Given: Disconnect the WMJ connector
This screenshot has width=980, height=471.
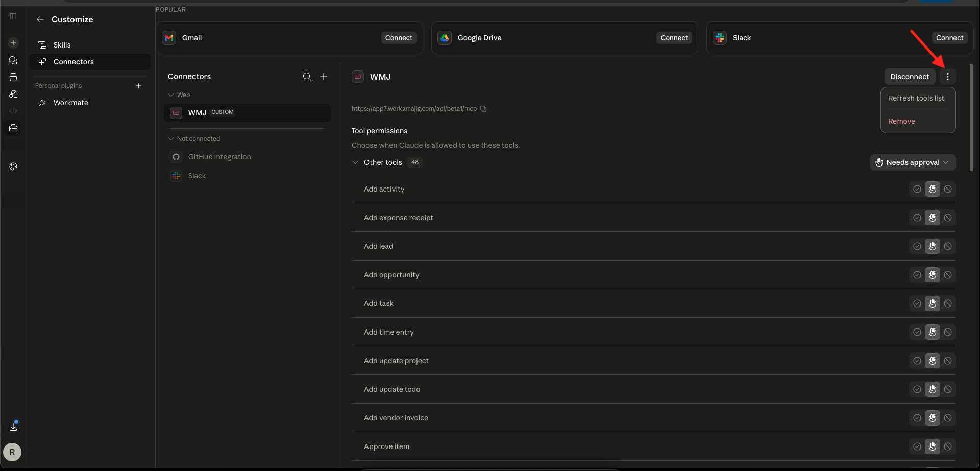Looking at the screenshot, I should click(x=910, y=77).
